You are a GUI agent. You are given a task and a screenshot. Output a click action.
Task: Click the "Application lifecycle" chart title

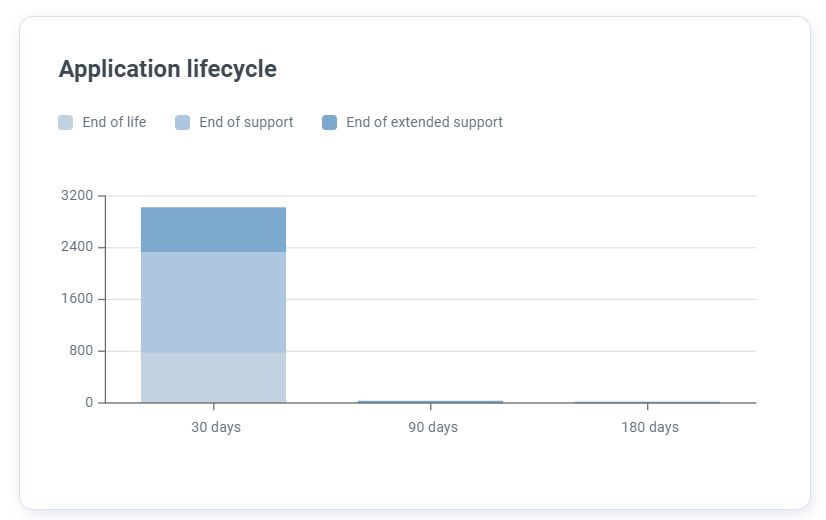tap(168, 69)
